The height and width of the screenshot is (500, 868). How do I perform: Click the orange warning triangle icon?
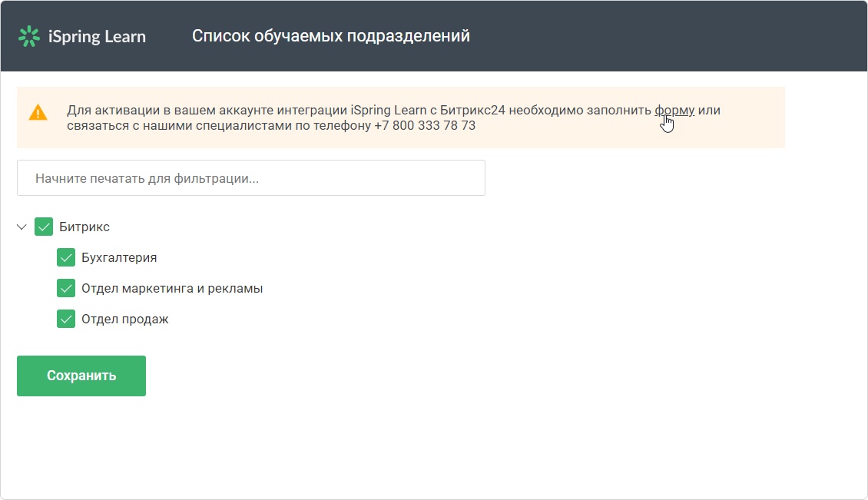tap(38, 112)
